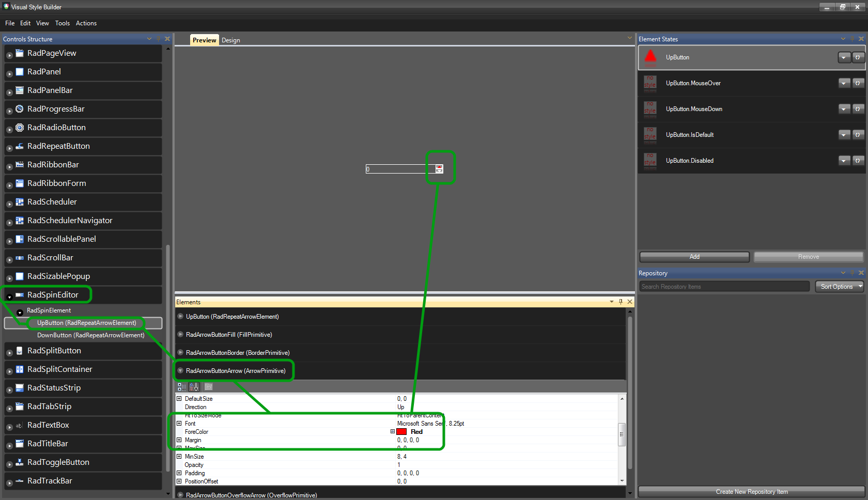Toggle pin on Controls Structure panel
The width and height of the screenshot is (868, 500).
point(159,39)
